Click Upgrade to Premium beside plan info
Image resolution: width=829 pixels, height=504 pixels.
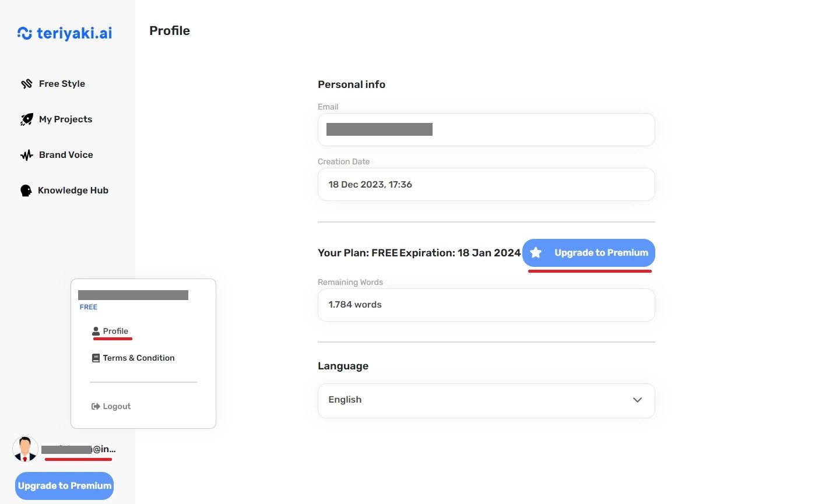[589, 253]
